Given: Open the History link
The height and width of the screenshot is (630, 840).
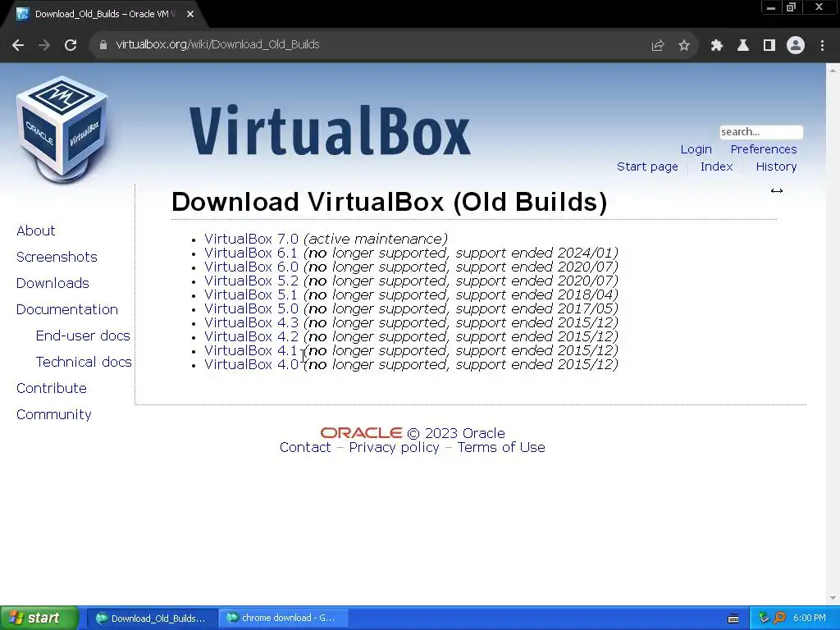Looking at the screenshot, I should [776, 167].
